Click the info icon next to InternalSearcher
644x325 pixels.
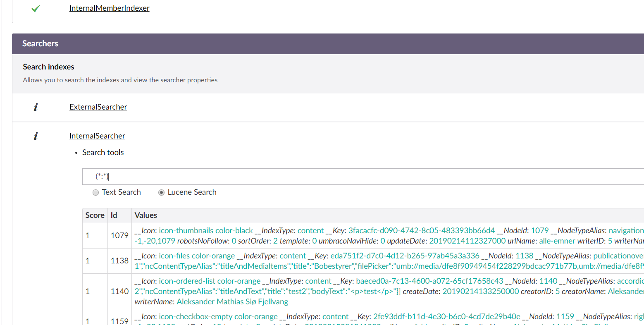[36, 136]
